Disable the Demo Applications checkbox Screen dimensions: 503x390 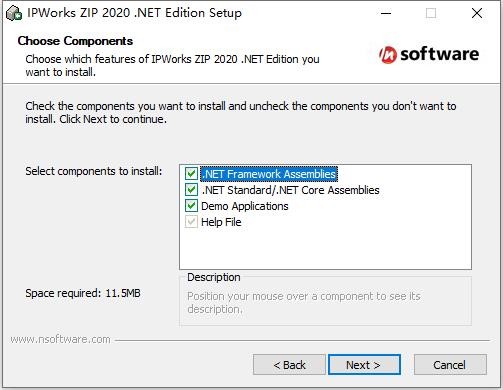(x=191, y=206)
